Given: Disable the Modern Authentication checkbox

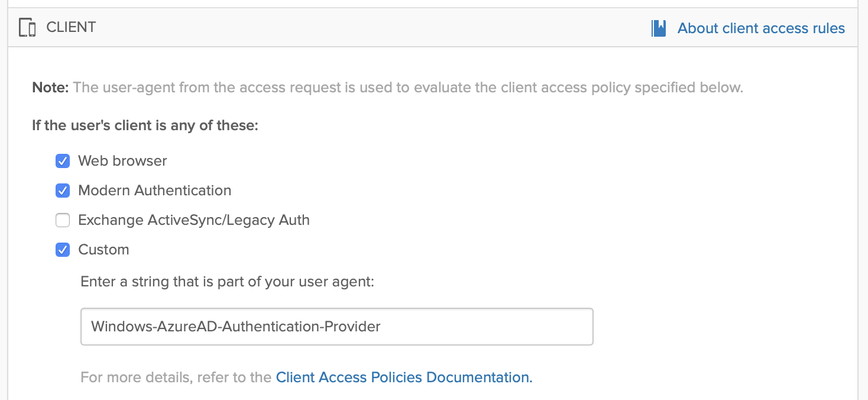Looking at the screenshot, I should tap(63, 191).
